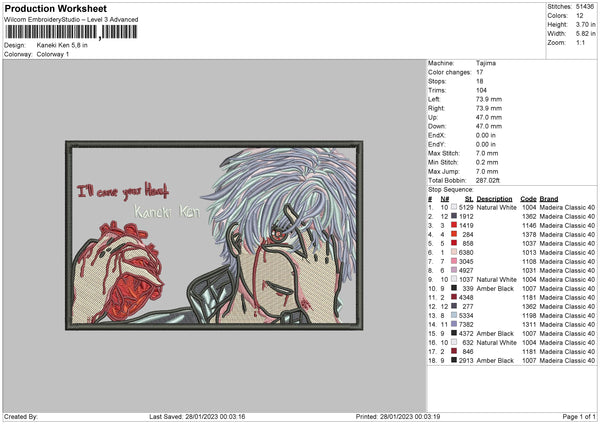The height and width of the screenshot is (424, 600).
Task: Click the light blue swatch in stop row 13
Action: point(454,315)
